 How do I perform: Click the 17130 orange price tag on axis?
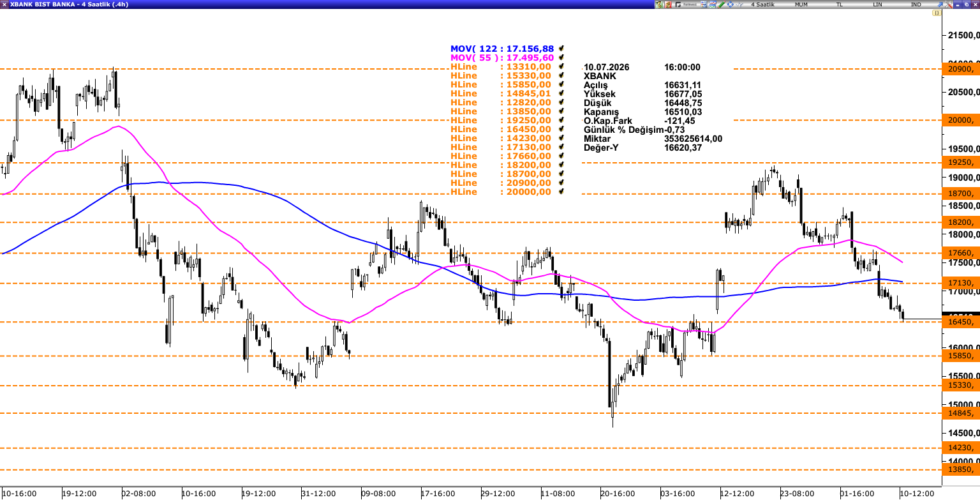[x=961, y=283]
